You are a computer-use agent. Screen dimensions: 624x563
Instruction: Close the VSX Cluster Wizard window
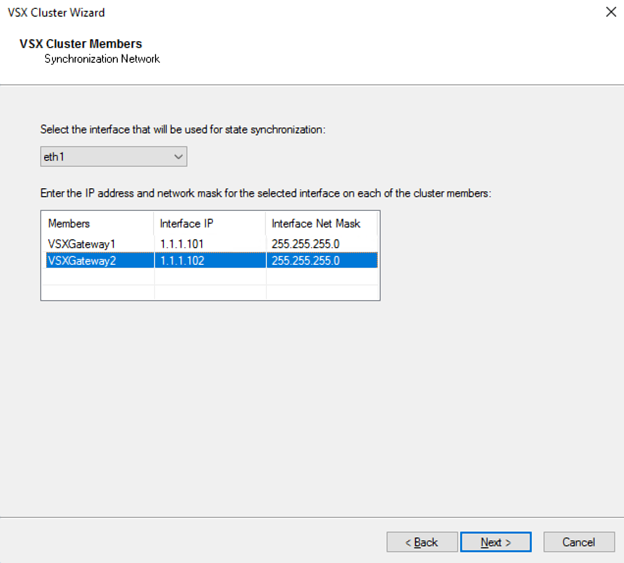(611, 12)
